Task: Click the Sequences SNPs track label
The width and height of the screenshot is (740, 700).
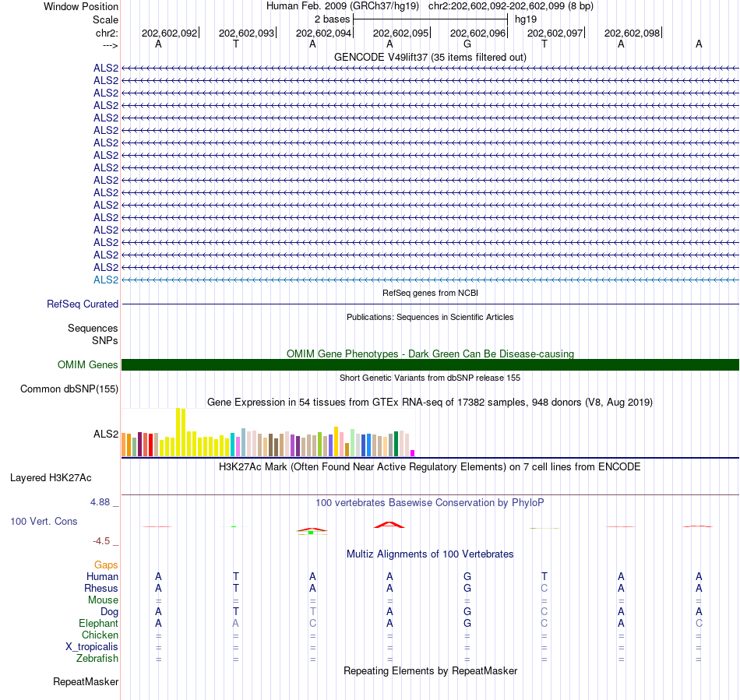Action: point(93,334)
